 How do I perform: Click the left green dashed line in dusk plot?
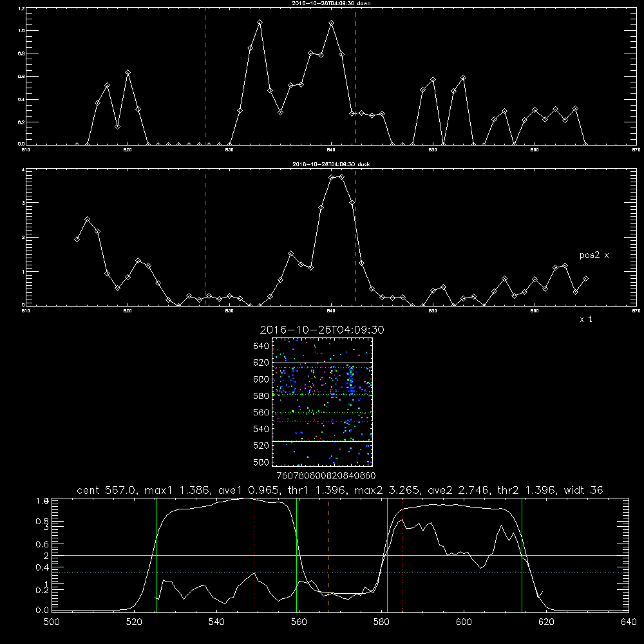tap(205, 237)
